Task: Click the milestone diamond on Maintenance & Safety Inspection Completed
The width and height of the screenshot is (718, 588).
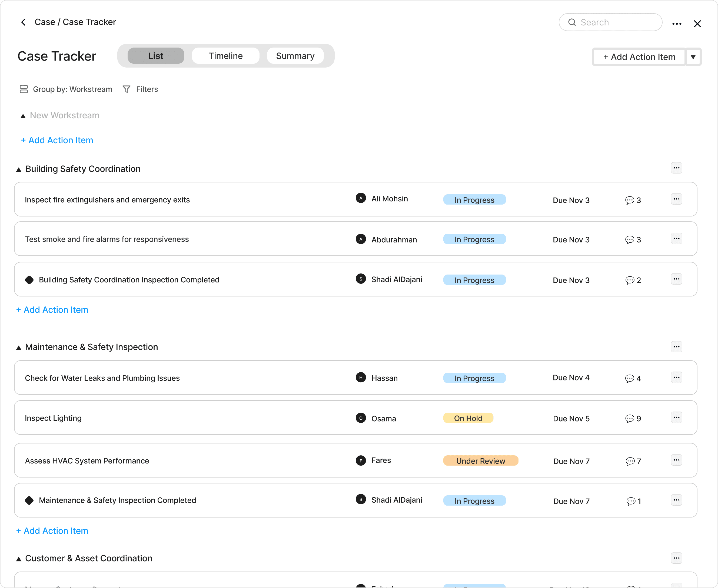Action: (29, 500)
